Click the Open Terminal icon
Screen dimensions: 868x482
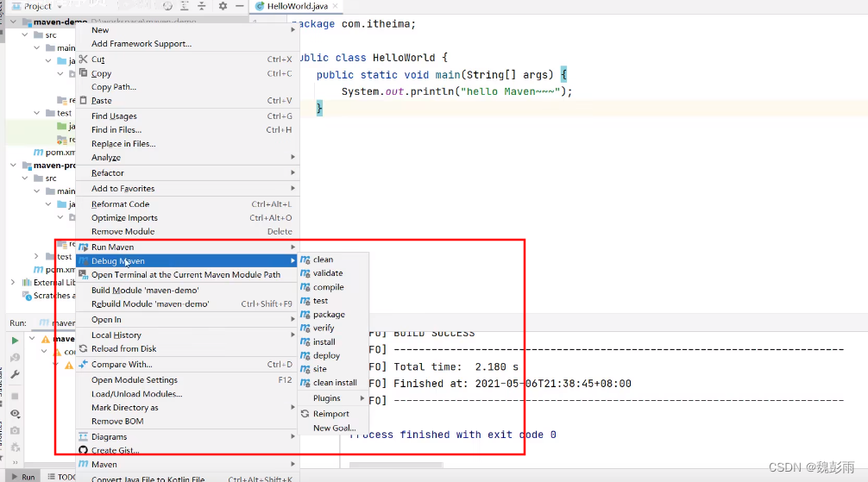[x=83, y=274]
